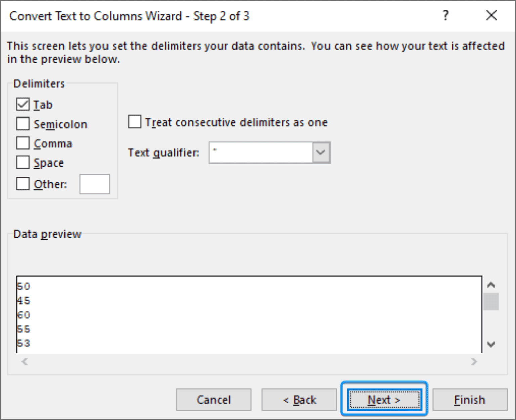Click the data preview scroll-up arrow
The height and width of the screenshot is (420, 516).
(x=491, y=284)
